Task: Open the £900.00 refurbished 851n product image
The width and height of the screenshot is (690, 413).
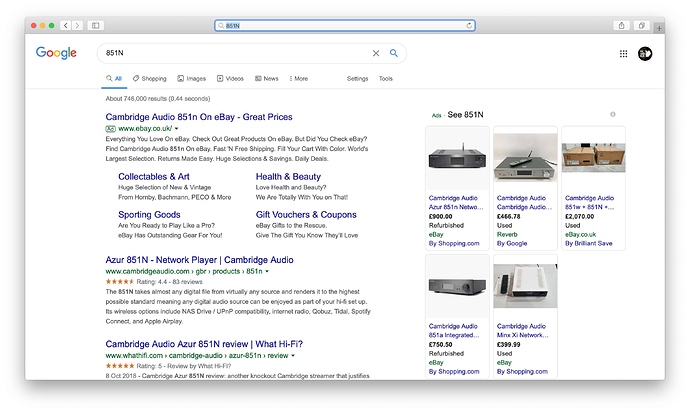Action: 457,158
